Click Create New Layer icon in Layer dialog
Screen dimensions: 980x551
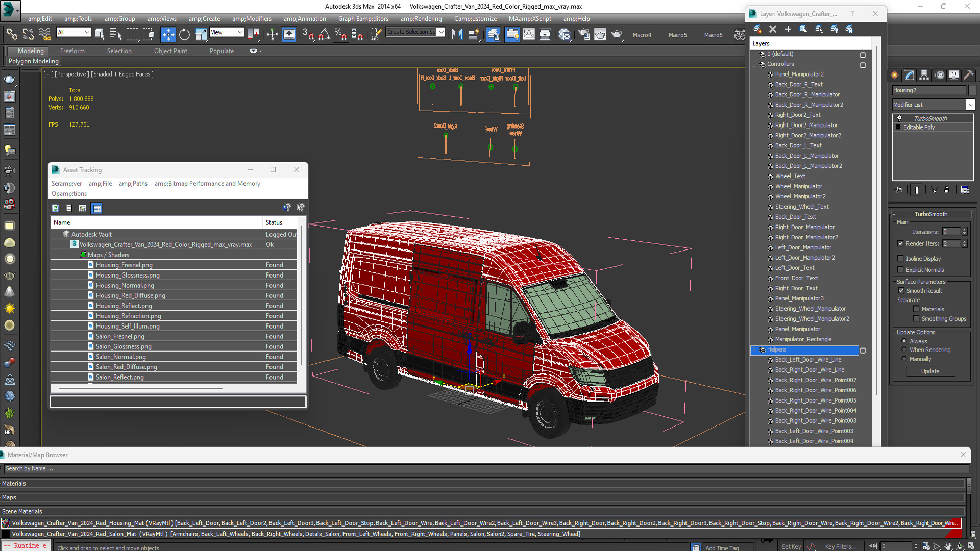(x=757, y=29)
